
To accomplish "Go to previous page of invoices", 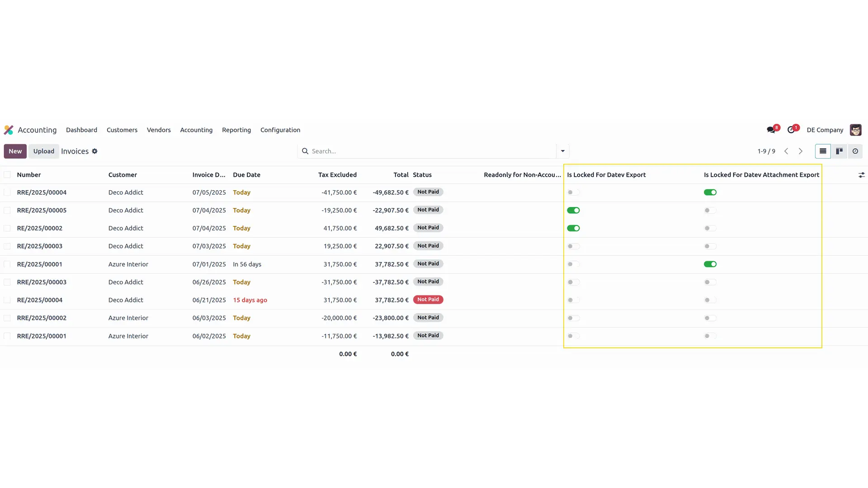I will click(787, 151).
